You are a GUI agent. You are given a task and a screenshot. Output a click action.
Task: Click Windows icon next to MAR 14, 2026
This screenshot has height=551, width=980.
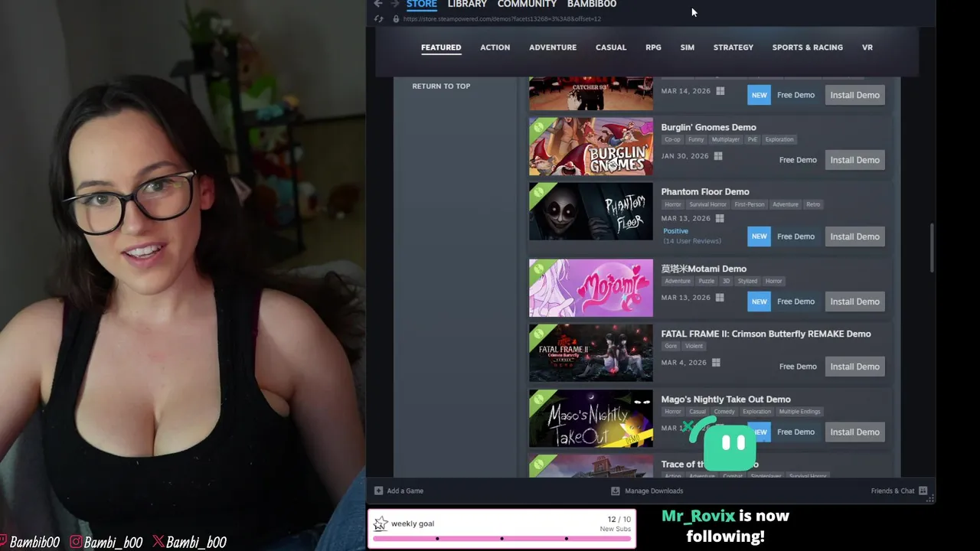pyautogui.click(x=720, y=91)
